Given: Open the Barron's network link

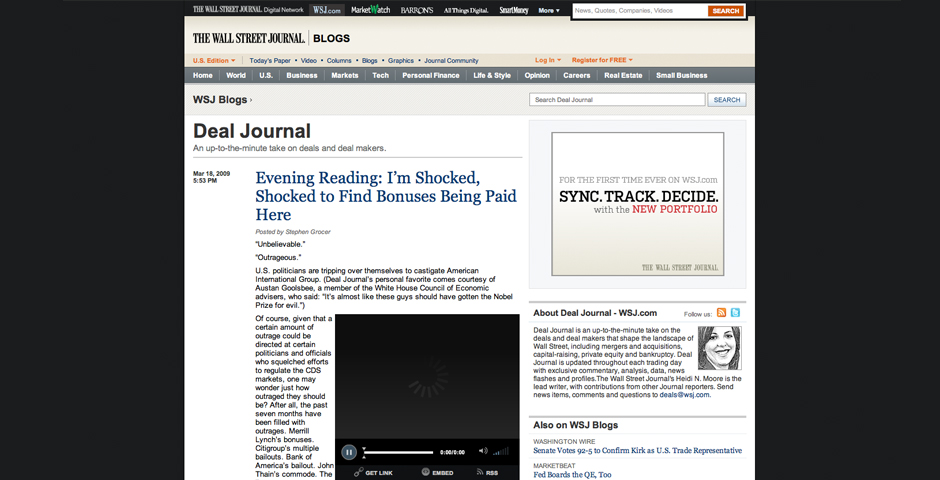Looking at the screenshot, I should (417, 10).
